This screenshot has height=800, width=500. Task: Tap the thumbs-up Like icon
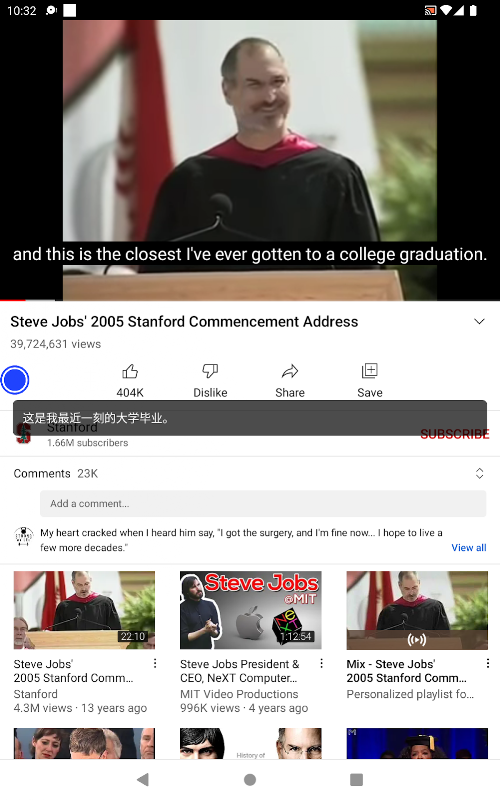tap(130, 371)
